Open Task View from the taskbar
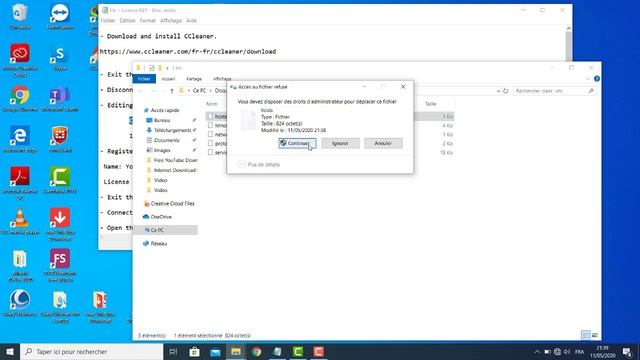Viewport: 640px width, 360px height. 173,351
